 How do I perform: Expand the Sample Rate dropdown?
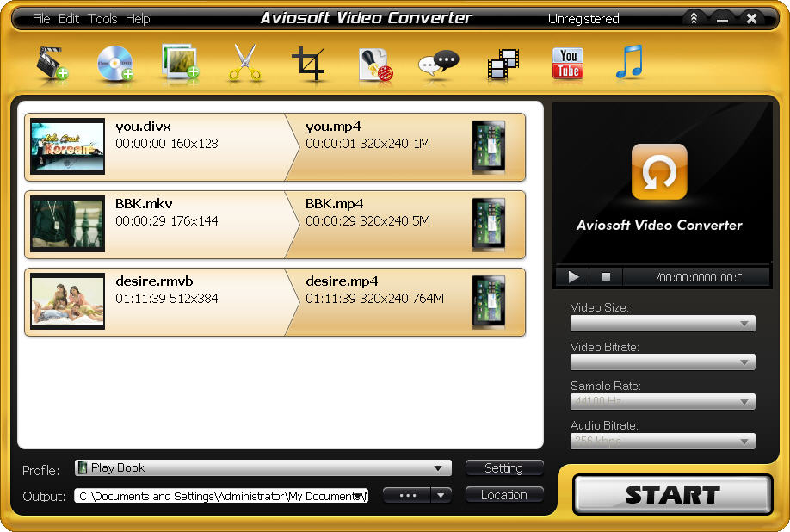tap(663, 401)
